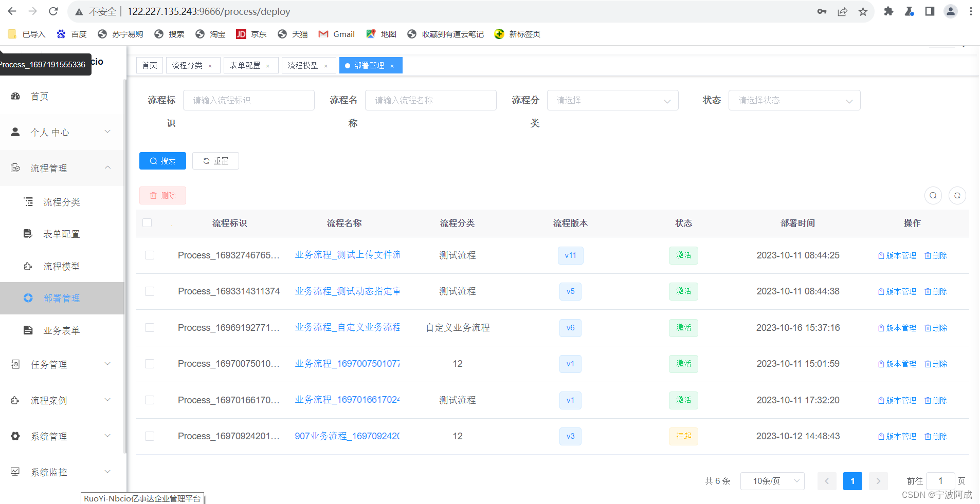Open the 流程分类 filter dropdown
This screenshot has height=504, width=980.
[612, 100]
